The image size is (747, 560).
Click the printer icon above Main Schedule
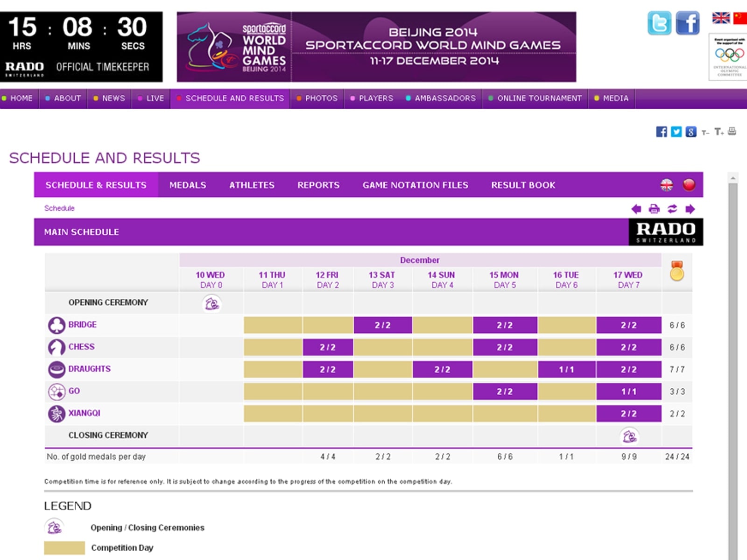tap(654, 209)
